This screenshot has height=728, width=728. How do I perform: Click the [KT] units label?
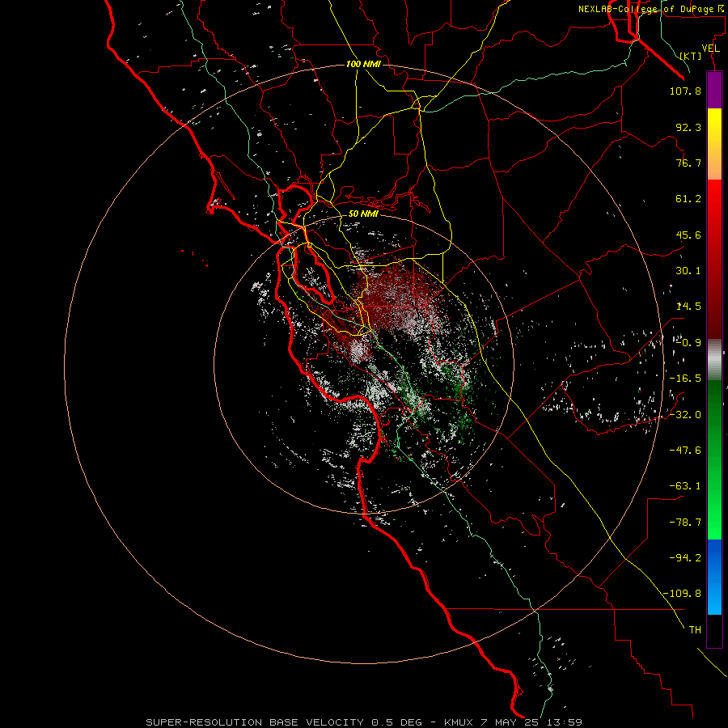(x=691, y=56)
